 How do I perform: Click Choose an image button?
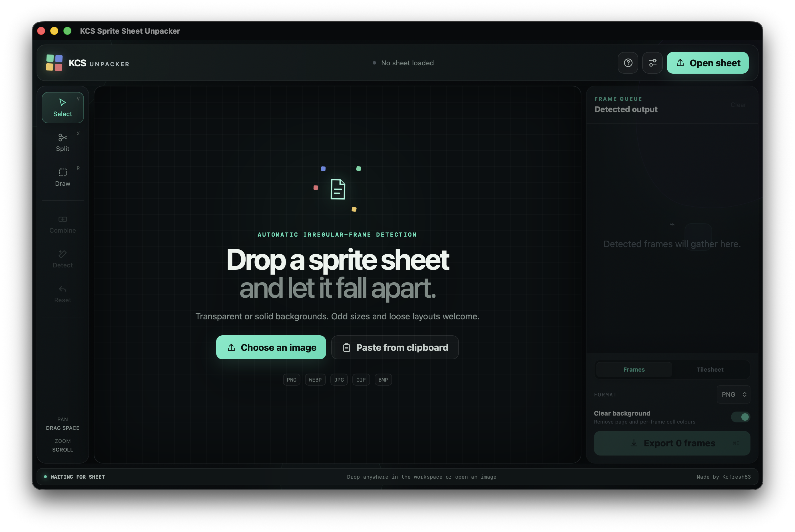pyautogui.click(x=271, y=347)
